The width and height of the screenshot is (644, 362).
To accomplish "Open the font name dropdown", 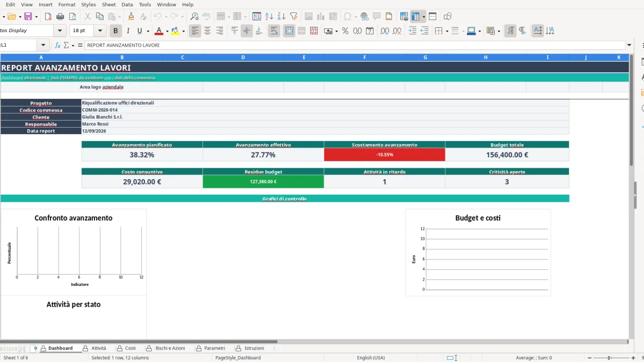I will [x=60, y=31].
